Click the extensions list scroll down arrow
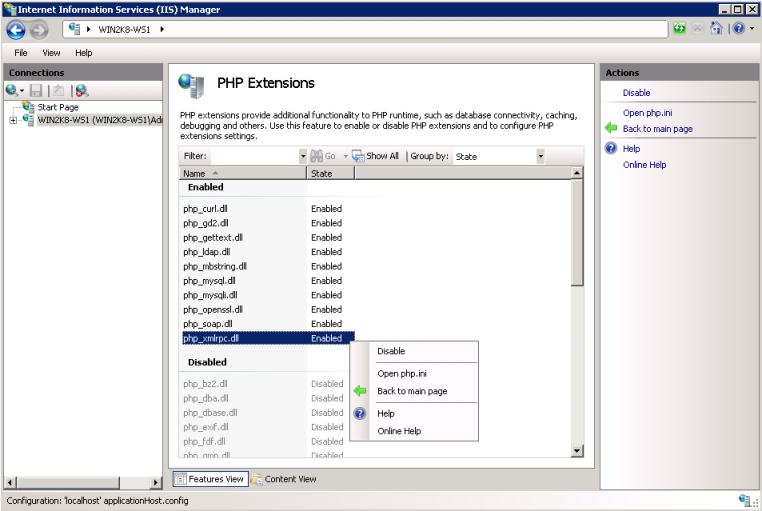 (576, 451)
